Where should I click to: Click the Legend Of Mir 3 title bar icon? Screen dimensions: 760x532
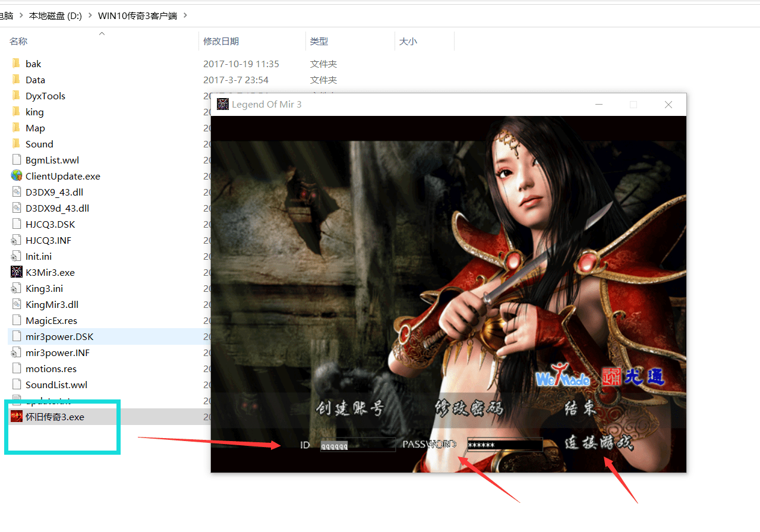223,104
